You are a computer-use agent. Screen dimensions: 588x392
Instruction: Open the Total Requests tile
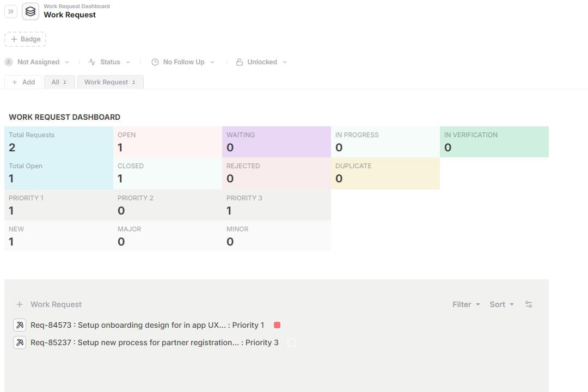[x=58, y=142]
